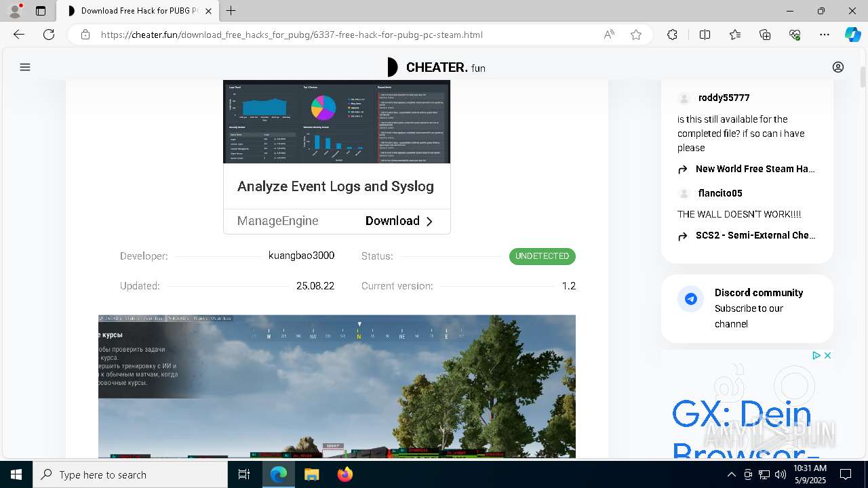Click the ad Download button
The height and width of the screenshot is (488, 868).
pyautogui.click(x=399, y=221)
